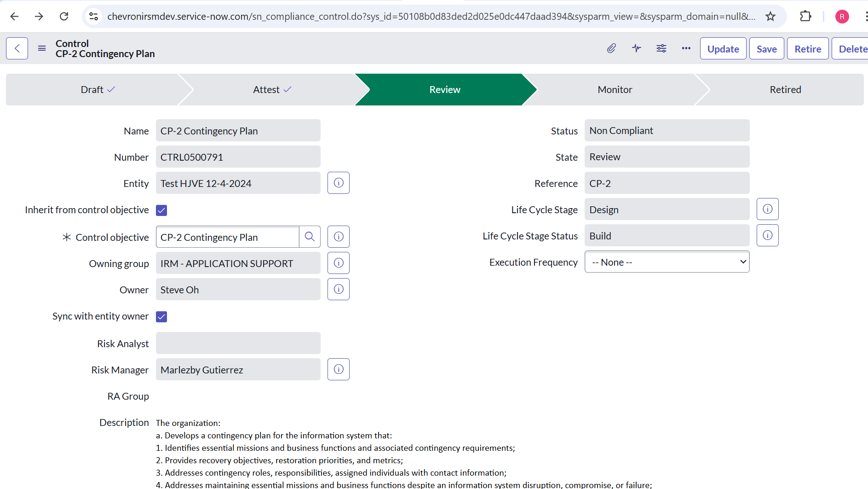View site information icon in address bar

coord(94,17)
